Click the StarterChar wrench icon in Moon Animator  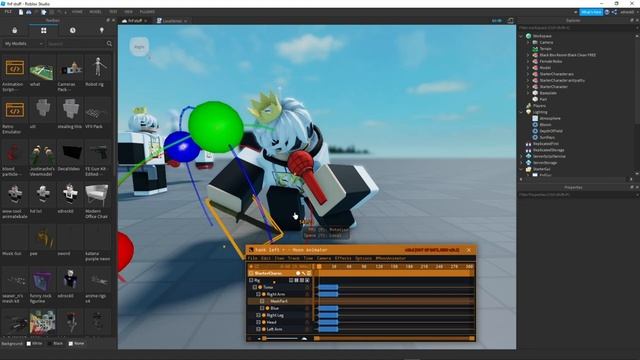tap(303, 273)
